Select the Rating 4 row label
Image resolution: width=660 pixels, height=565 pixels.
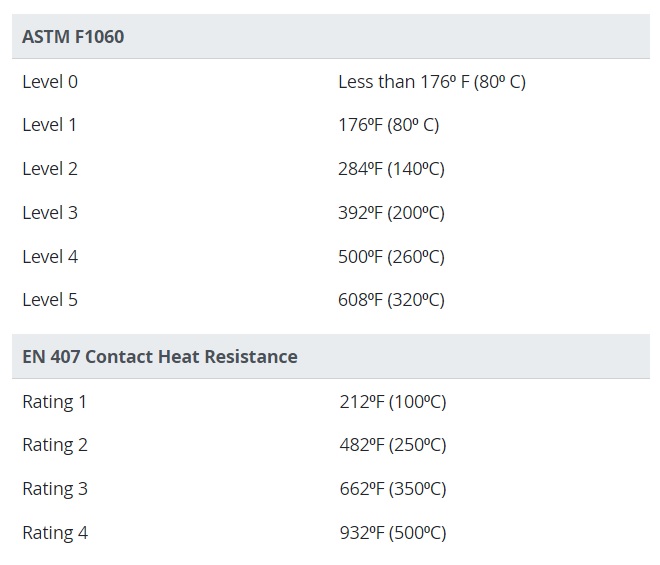coord(55,533)
